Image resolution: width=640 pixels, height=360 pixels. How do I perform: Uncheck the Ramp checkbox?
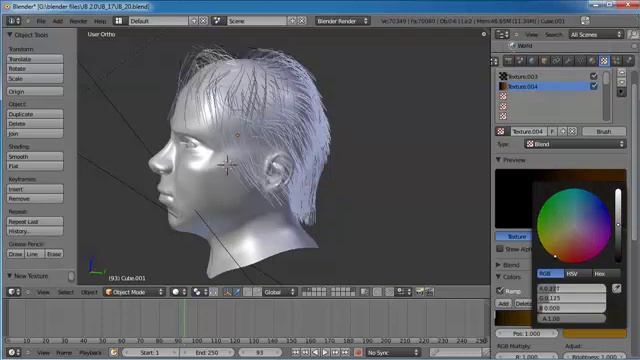point(500,291)
